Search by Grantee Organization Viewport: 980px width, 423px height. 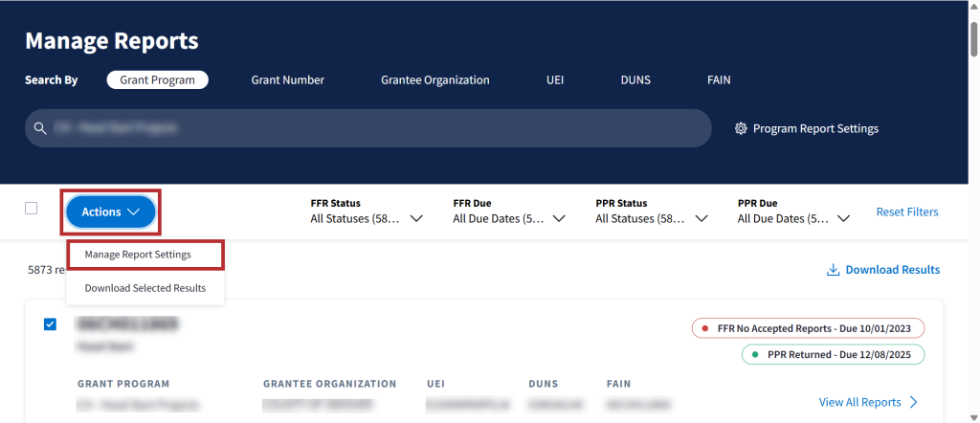point(434,80)
